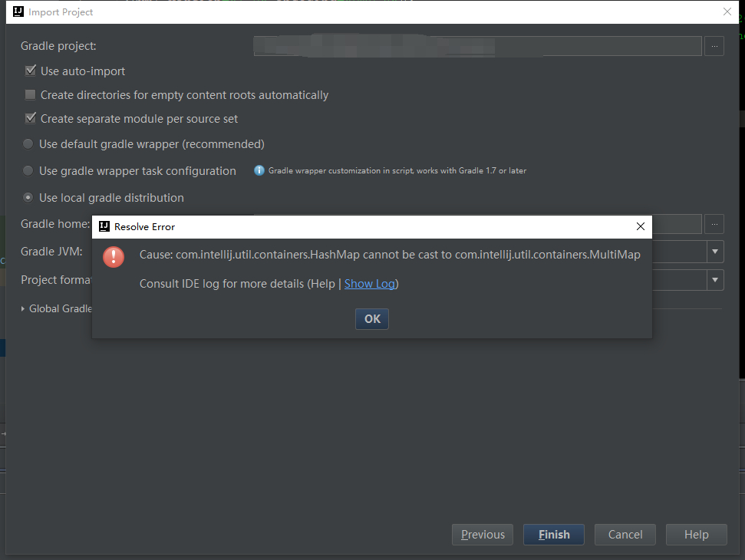Image resolution: width=745 pixels, height=560 pixels.
Task: Open the Project format dropdown arrow
Action: pos(715,280)
